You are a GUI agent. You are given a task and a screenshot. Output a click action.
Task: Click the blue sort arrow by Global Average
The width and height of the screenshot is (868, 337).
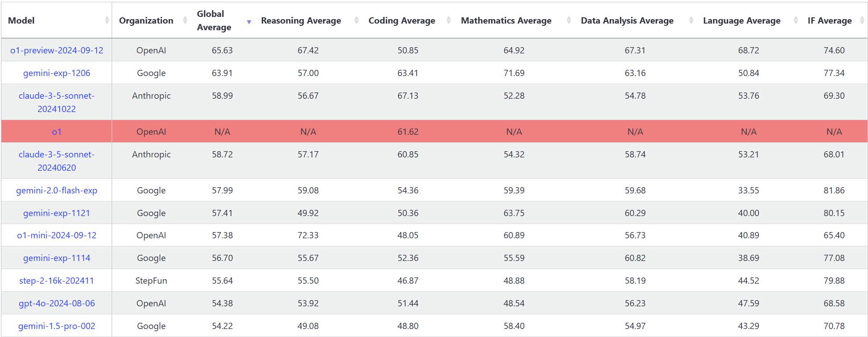[249, 22]
